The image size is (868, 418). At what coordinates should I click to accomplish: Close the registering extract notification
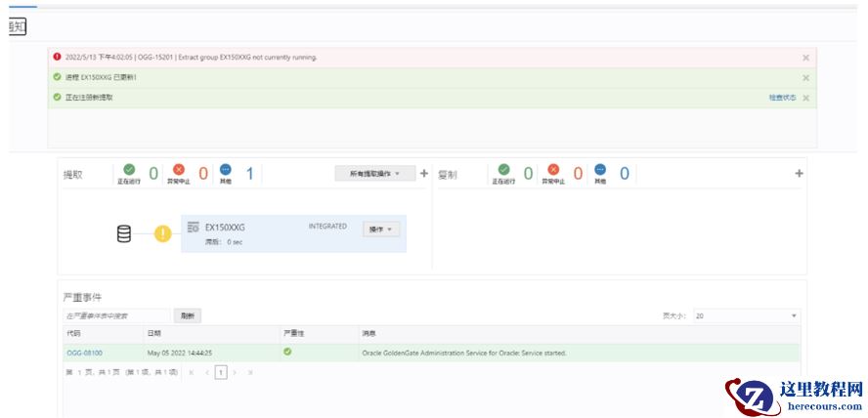[805, 98]
